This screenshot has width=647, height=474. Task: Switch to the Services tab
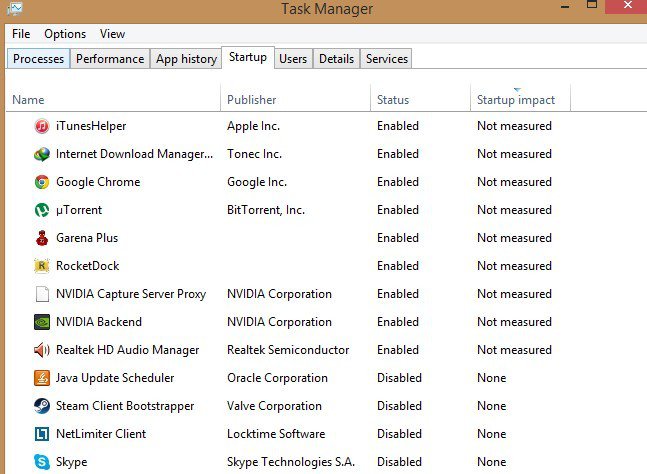coord(387,59)
